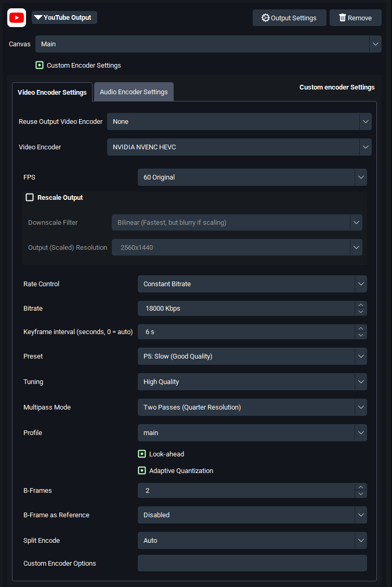Open the B-Frame as Reference dropdown
Screen dimensions: 392x587
click(x=252, y=515)
